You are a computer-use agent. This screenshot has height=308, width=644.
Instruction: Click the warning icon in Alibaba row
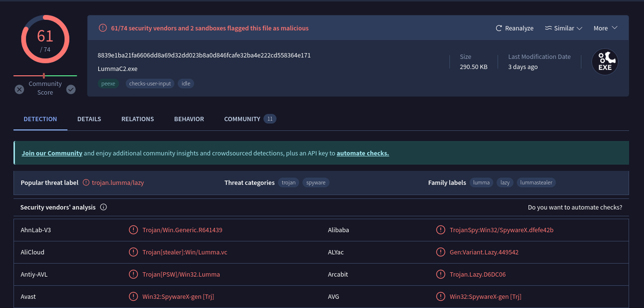coord(440,230)
